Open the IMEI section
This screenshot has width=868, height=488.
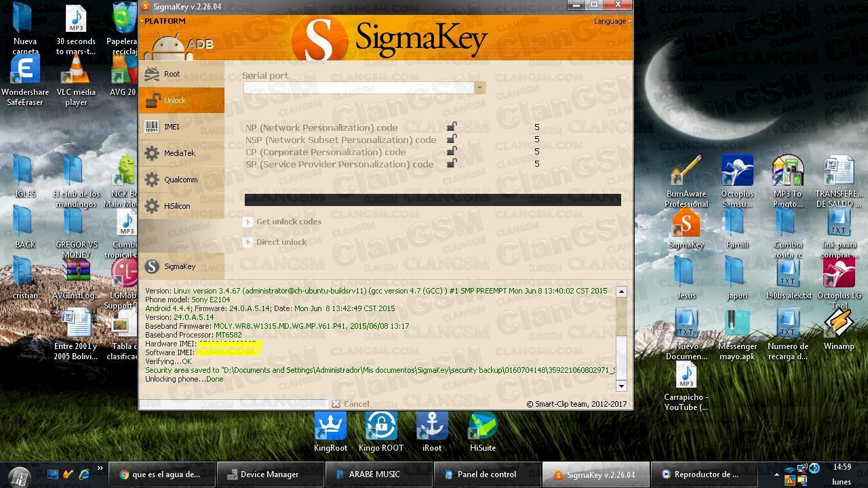pos(181,127)
